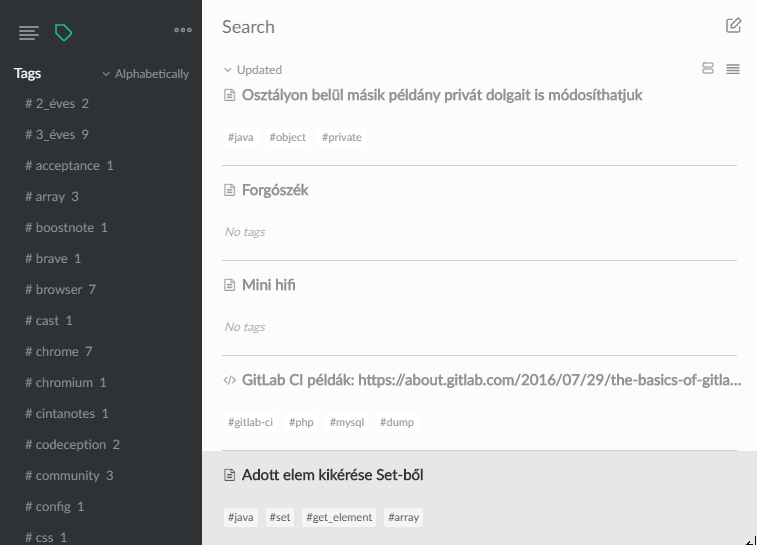
Task: Click the #get_element tag chip
Action: click(340, 517)
